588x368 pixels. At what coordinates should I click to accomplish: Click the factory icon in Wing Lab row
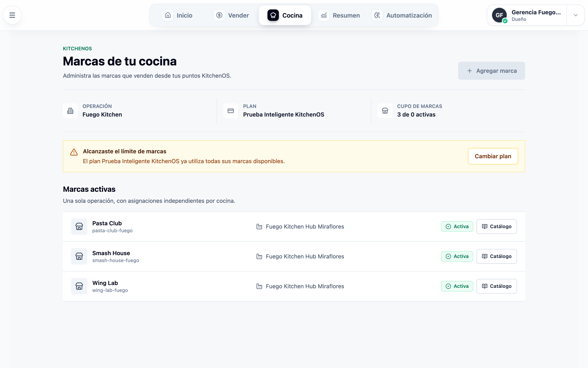click(259, 286)
